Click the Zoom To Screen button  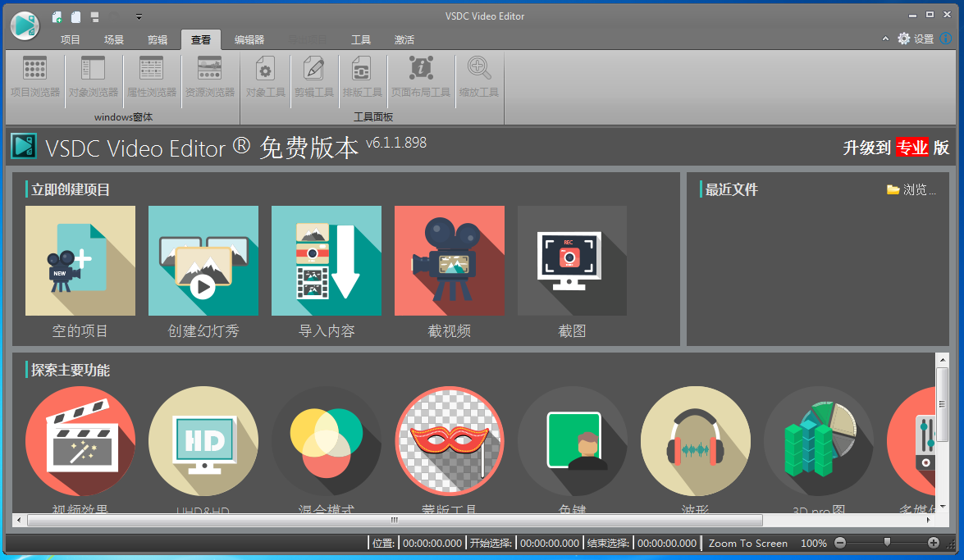[x=747, y=544]
